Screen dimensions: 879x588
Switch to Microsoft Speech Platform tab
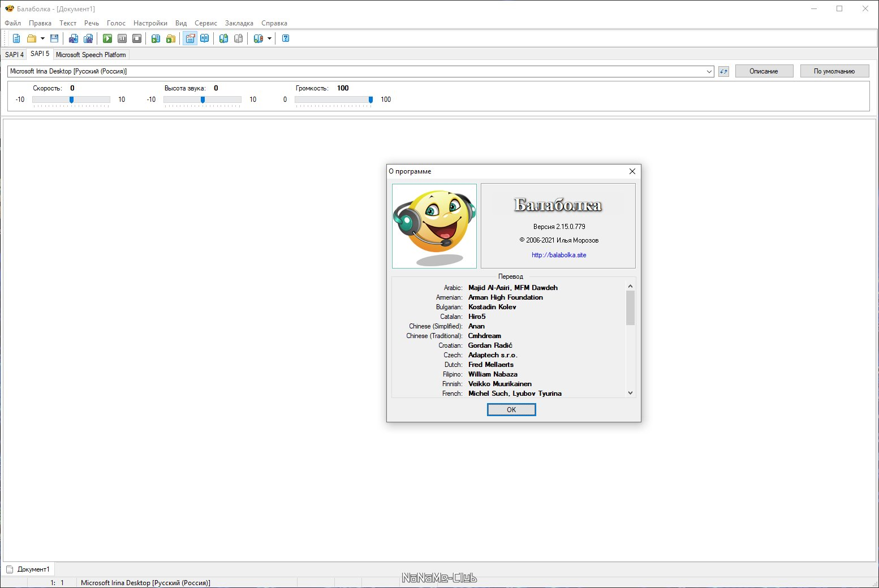point(91,55)
